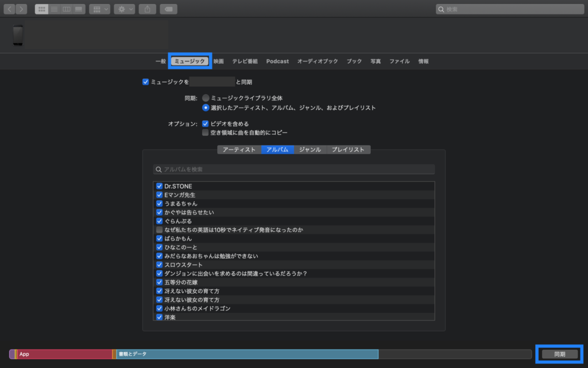The image size is (588, 368).
Task: Select 選択したアーティスト、アルバム radio option
Action: pyautogui.click(x=206, y=108)
